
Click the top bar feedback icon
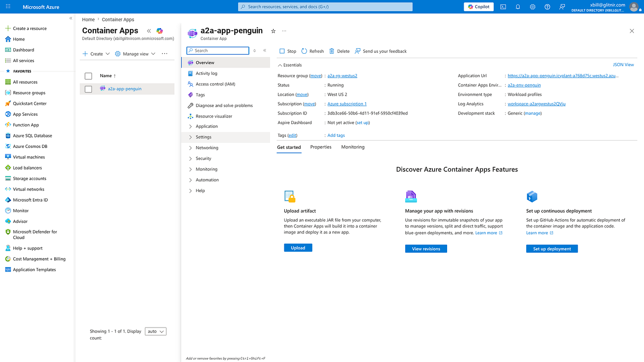[x=562, y=7]
